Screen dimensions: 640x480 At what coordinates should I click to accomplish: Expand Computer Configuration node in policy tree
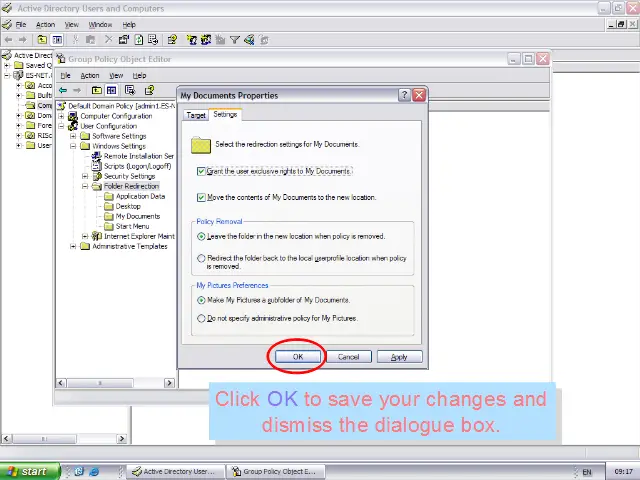coord(61,116)
